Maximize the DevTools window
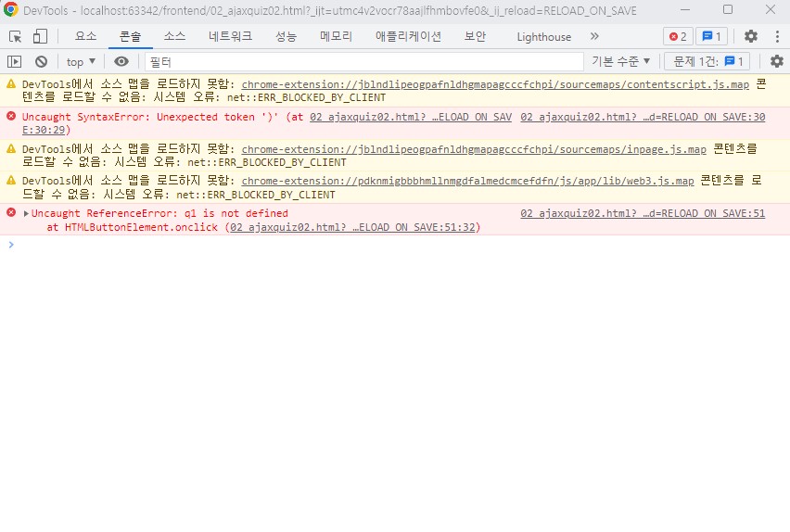Screen dimensions: 790x532 tap(728, 9)
